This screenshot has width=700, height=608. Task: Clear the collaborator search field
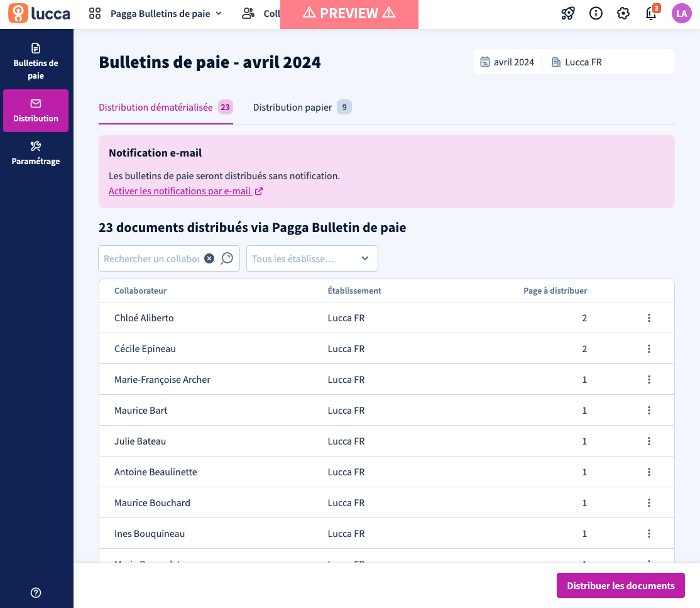click(209, 258)
